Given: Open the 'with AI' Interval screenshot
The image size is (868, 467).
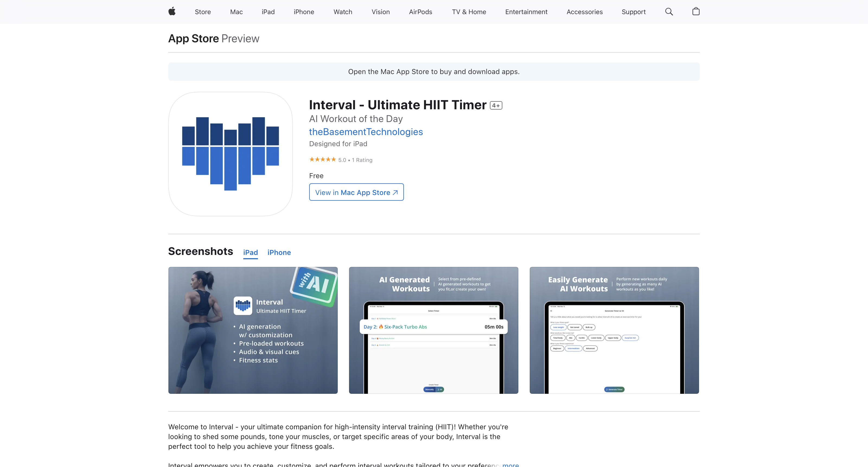Looking at the screenshot, I should (x=253, y=330).
